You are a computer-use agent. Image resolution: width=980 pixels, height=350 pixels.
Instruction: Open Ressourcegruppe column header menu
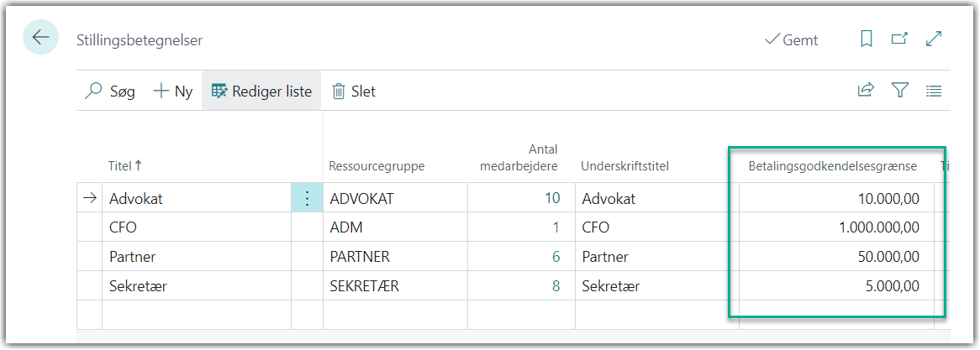[377, 166]
